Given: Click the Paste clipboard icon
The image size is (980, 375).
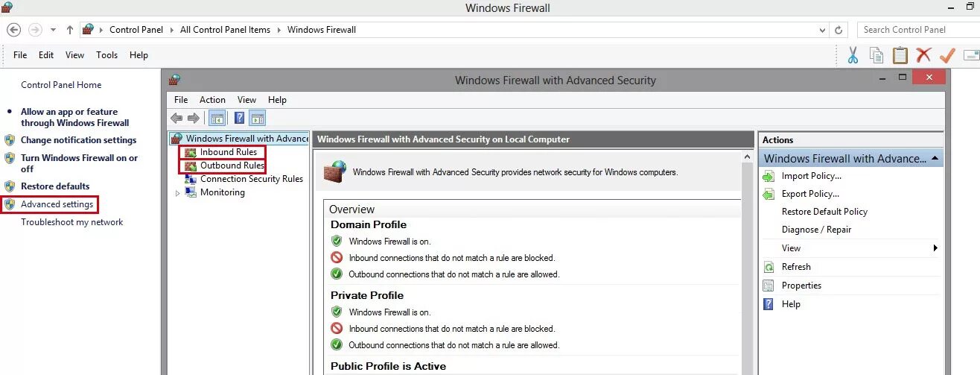Looking at the screenshot, I should 900,55.
